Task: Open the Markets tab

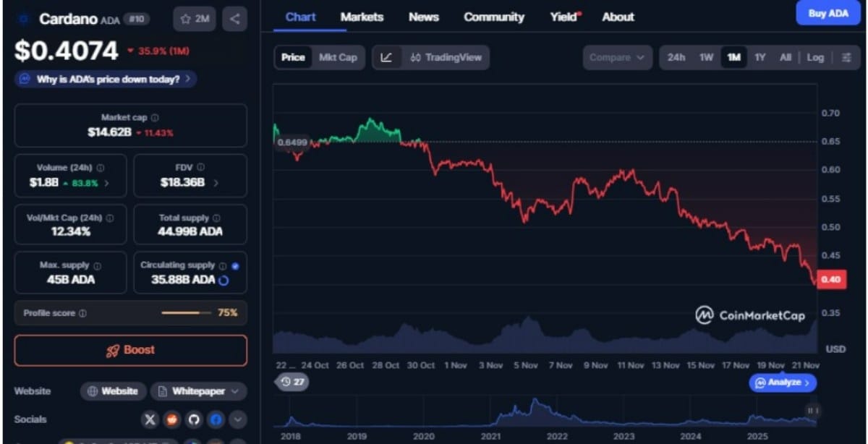Action: tap(362, 17)
